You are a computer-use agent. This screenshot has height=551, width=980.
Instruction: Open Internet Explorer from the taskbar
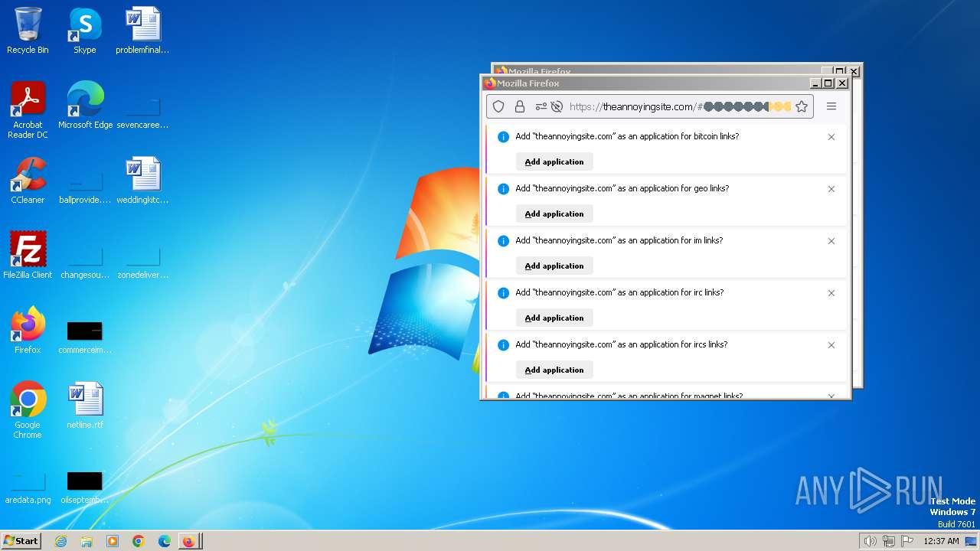tap(60, 541)
